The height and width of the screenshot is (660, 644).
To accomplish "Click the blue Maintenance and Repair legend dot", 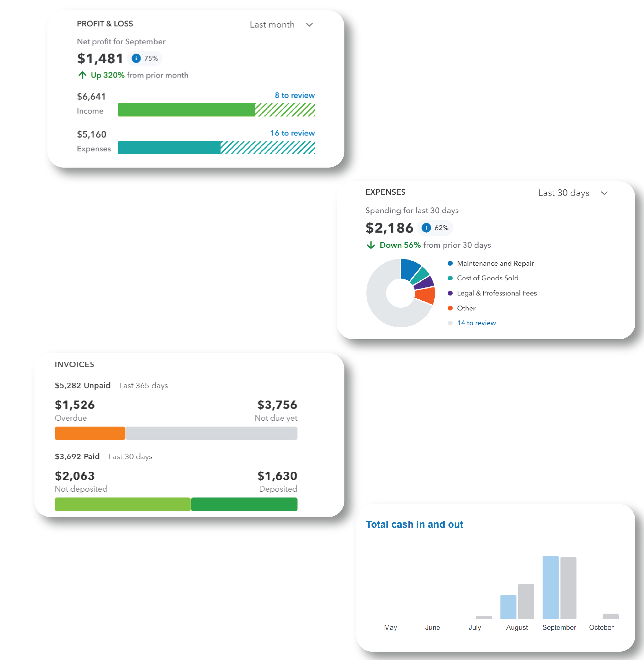I will [x=450, y=263].
